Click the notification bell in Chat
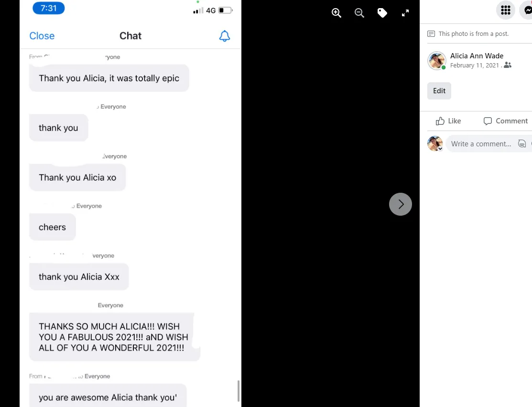 pos(225,36)
